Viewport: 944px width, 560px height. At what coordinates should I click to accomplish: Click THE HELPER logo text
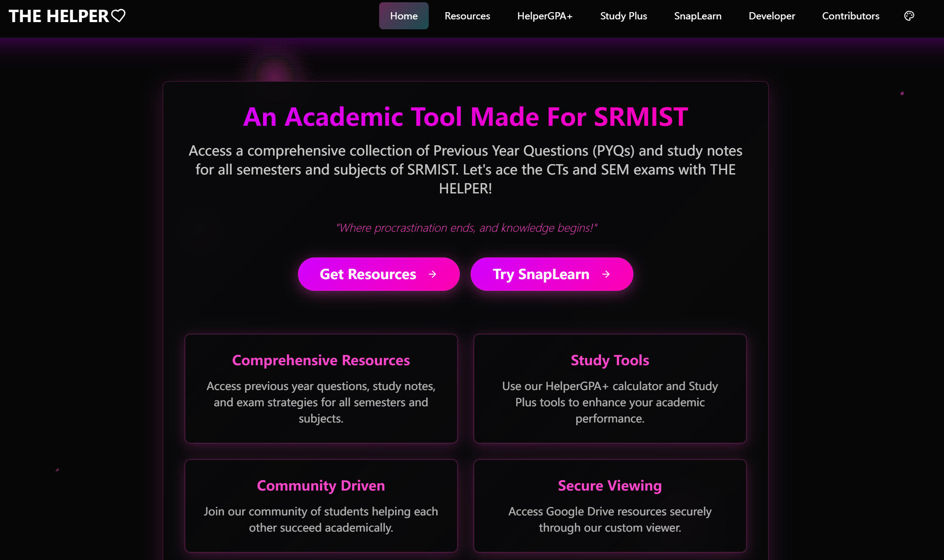(x=59, y=16)
